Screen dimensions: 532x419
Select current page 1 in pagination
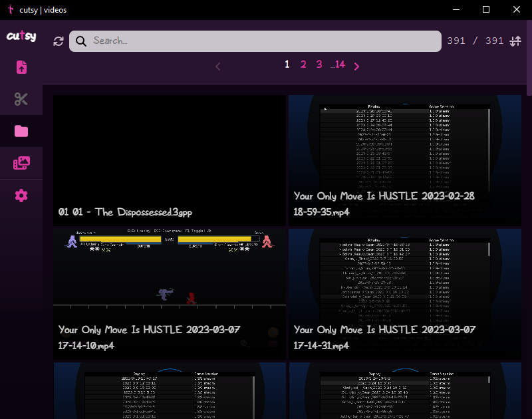tap(287, 65)
